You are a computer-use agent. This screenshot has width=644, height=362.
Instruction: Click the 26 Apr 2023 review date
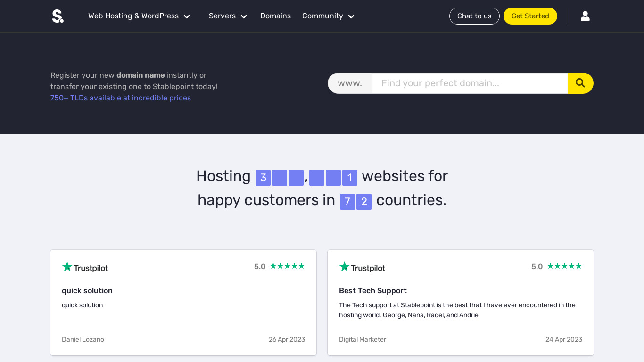[x=287, y=339]
